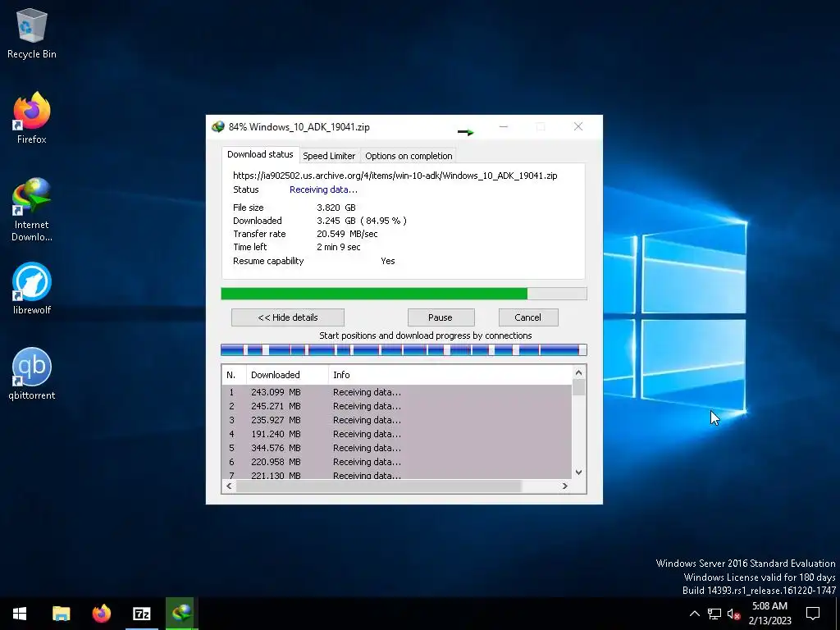Click the N. column header
The image size is (840, 630).
pos(234,374)
